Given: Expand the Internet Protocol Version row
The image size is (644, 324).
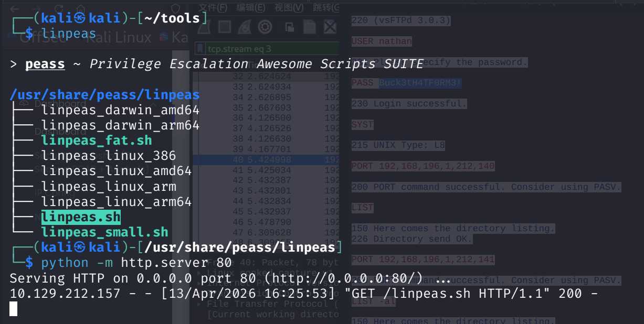Looking at the screenshot, I should [x=199, y=284].
